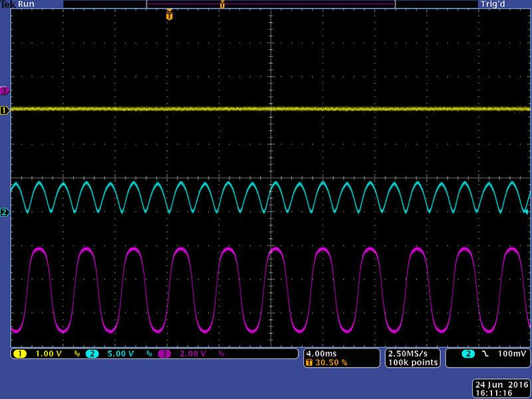The height and width of the screenshot is (399, 532).
Task: Select the magenta channel 3 badge in the readout
Action: [x=164, y=354]
